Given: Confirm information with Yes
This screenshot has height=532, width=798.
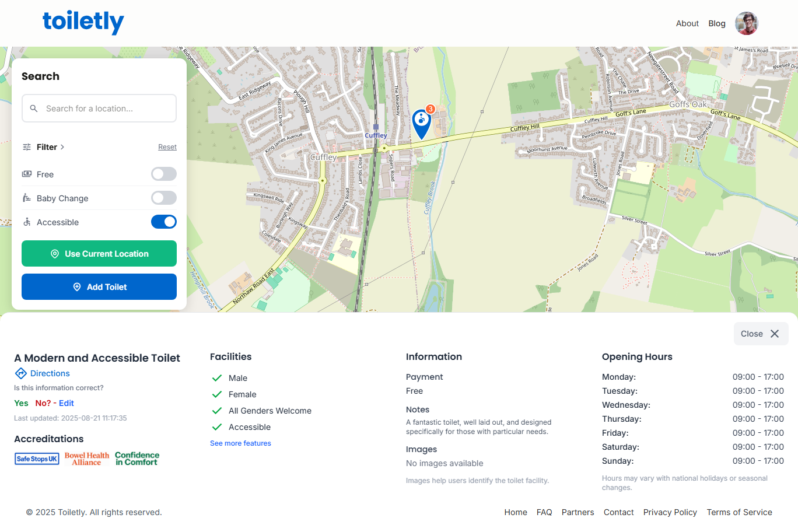Looking at the screenshot, I should [x=21, y=403].
